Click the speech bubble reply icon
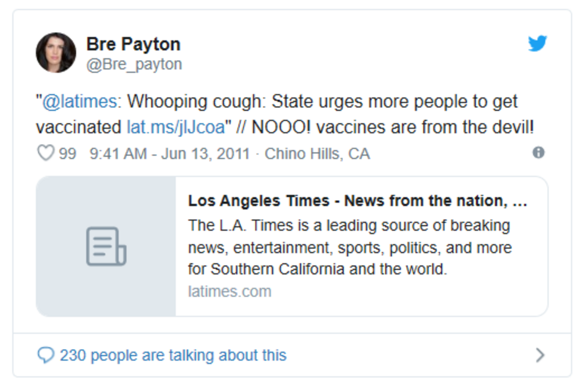The width and height of the screenshot is (580, 392). [46, 356]
